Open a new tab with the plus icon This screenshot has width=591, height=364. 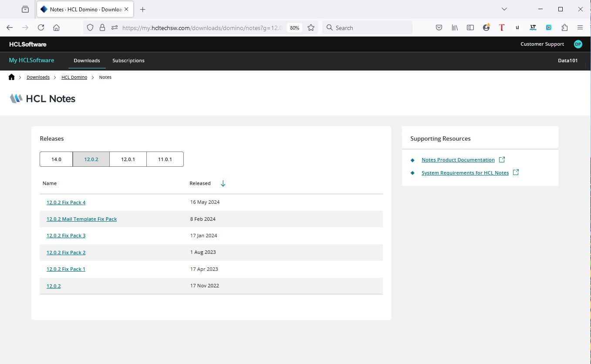click(x=142, y=9)
